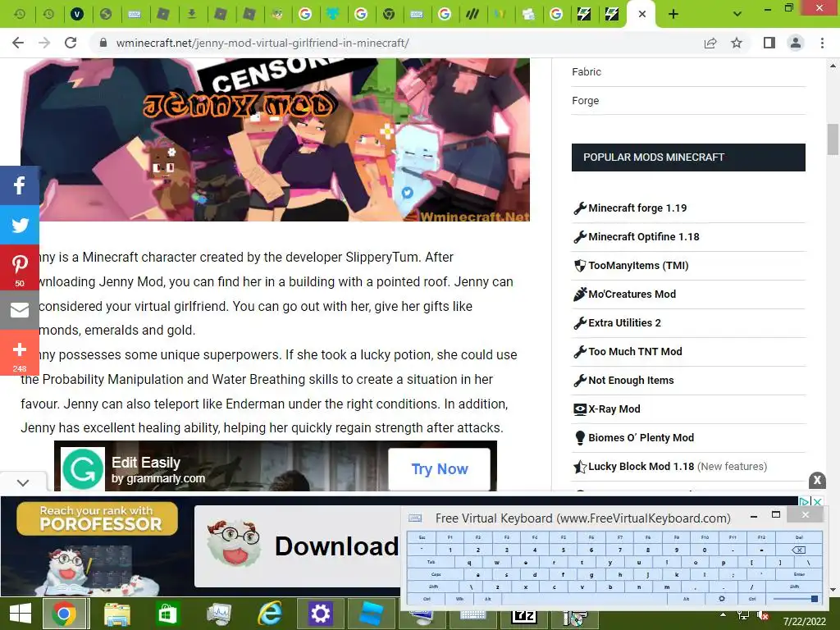Email the article using the envelope button

20,309
